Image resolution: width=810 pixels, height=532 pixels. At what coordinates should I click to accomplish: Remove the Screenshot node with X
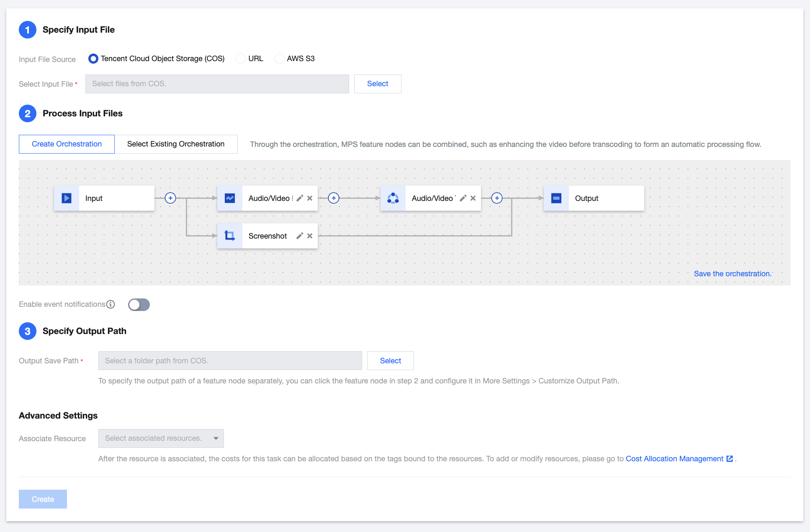(310, 236)
